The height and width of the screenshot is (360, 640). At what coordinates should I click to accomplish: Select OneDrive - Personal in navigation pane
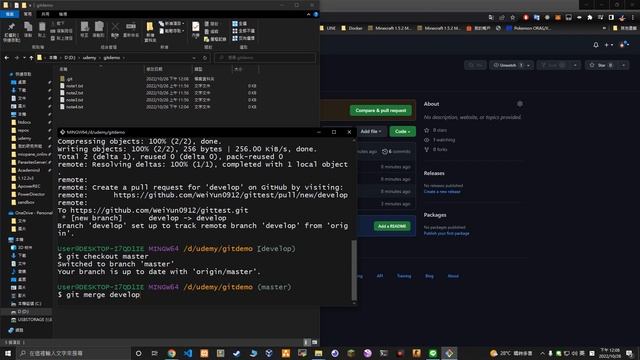(31, 213)
